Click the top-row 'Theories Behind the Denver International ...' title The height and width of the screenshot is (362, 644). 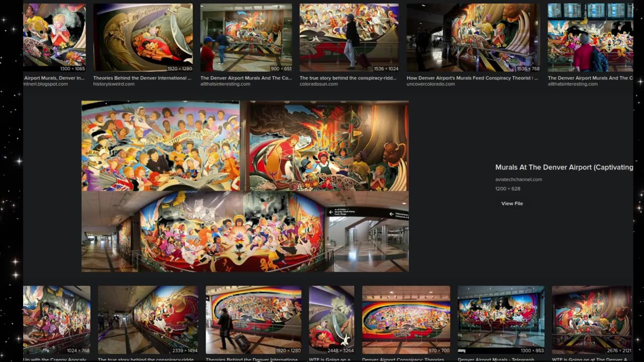[x=142, y=78]
